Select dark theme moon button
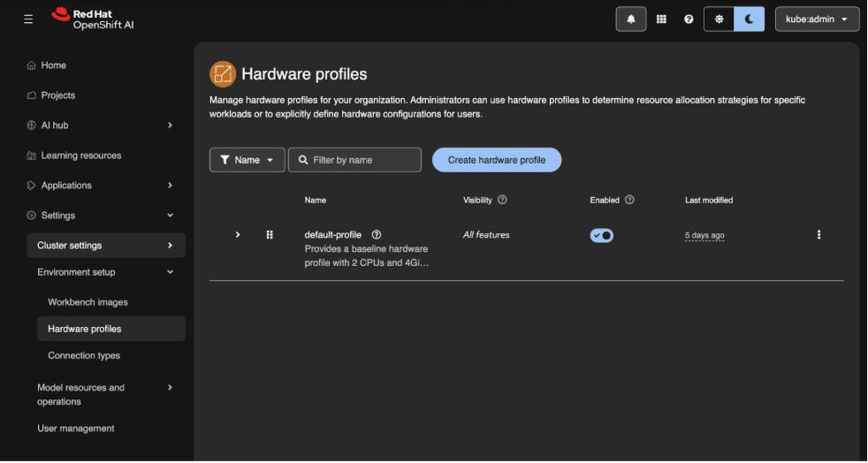Image resolution: width=868 pixels, height=463 pixels. click(749, 19)
